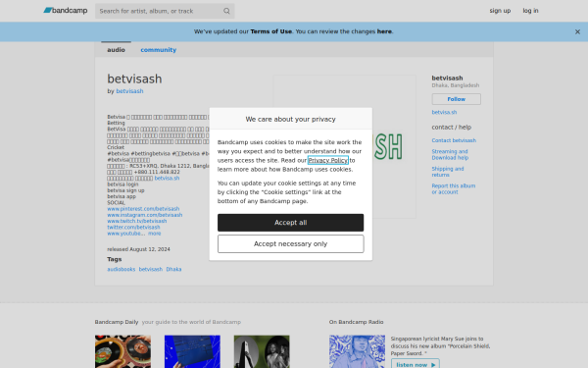Image resolution: width=588 pixels, height=368 pixels.
Task: Click the 'here' link in the banner
Action: [x=384, y=31]
